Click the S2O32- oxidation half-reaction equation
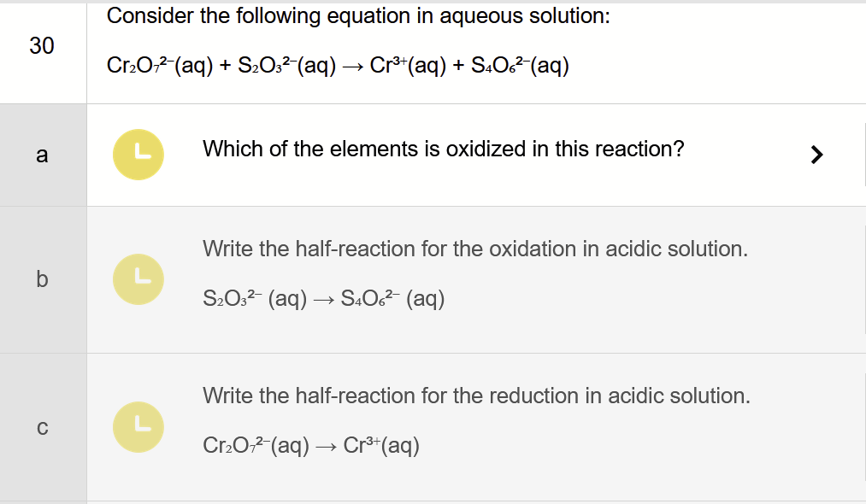This screenshot has width=866, height=504. pyautogui.click(x=322, y=299)
